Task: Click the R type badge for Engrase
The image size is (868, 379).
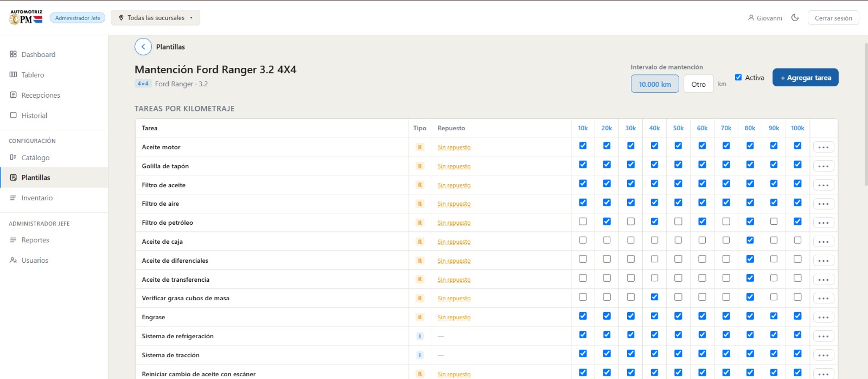Action: [x=419, y=317]
